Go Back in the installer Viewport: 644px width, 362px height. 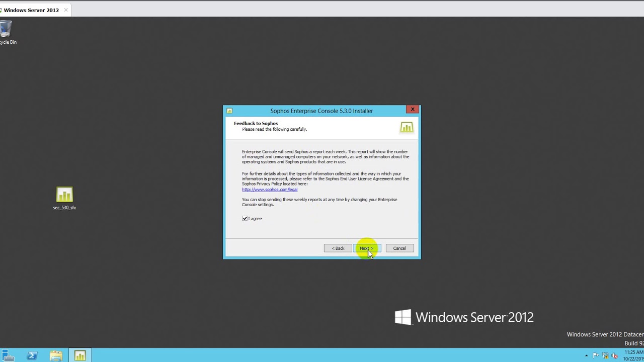[338, 248]
